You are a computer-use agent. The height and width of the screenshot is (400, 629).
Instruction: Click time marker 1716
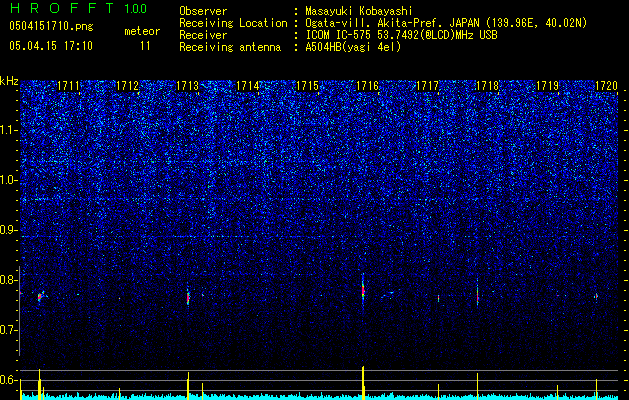coord(367,86)
